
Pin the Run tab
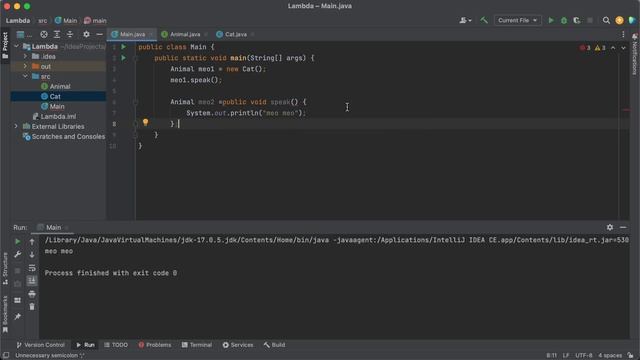(x=17, y=316)
